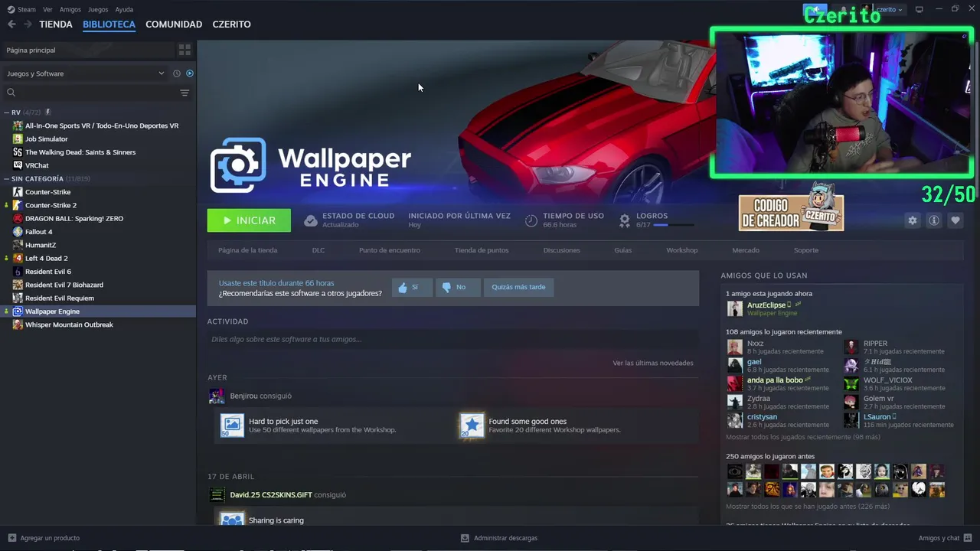Screen dimensions: 980x551
Task: Collapse the RV category
Action: pyautogui.click(x=7, y=112)
